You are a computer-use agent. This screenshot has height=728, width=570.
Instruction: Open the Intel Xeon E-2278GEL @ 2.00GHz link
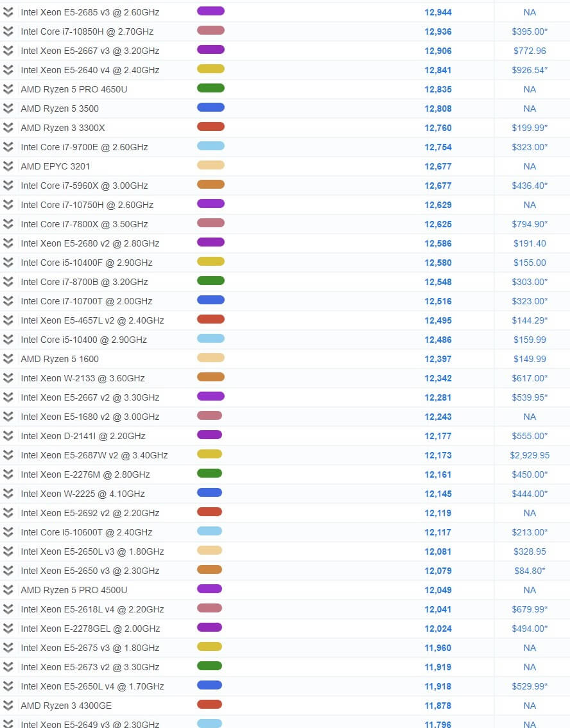point(91,628)
